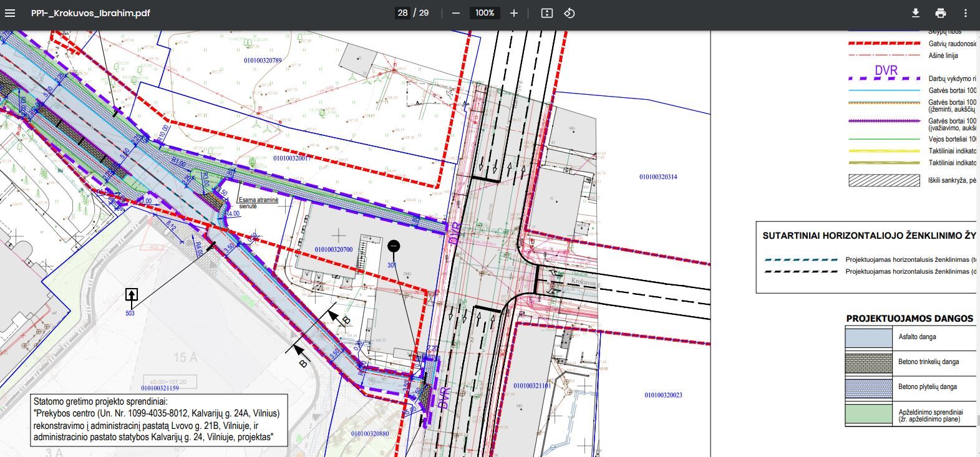
Task: Select the page number field showing 28
Action: pos(402,13)
